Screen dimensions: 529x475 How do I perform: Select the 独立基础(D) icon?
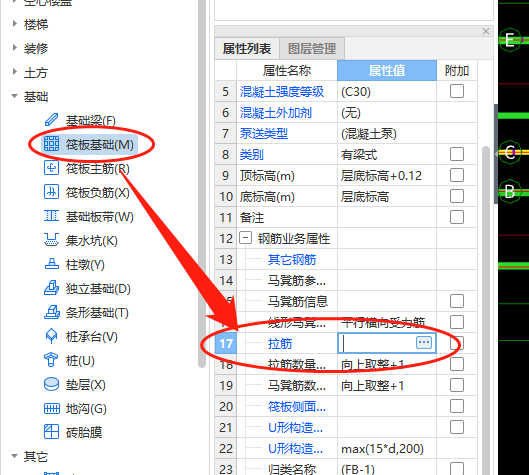coord(51,288)
